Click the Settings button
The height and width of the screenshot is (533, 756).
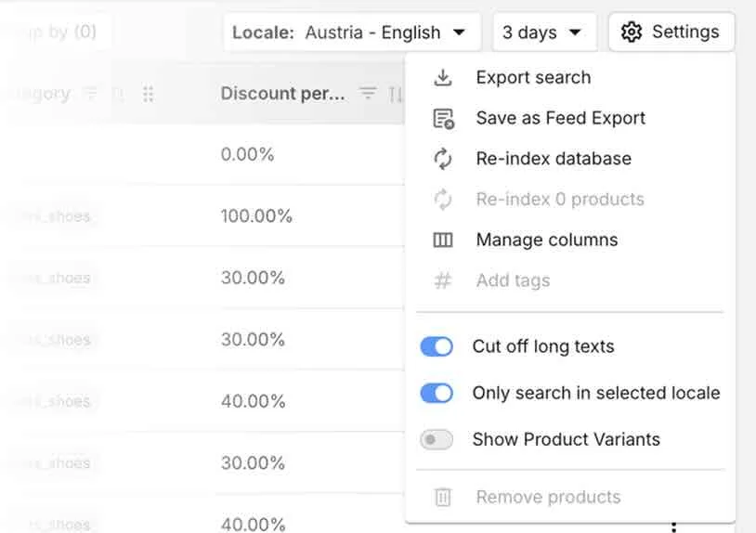[671, 32]
